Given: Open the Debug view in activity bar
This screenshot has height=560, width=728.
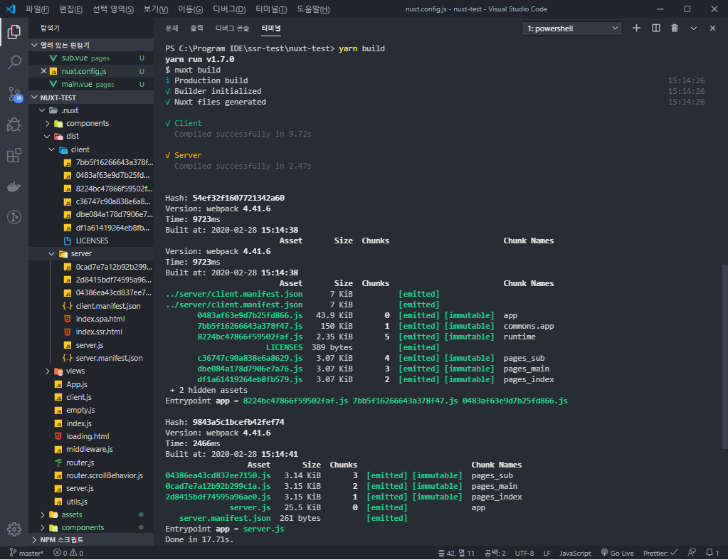Looking at the screenshot, I should (x=14, y=125).
